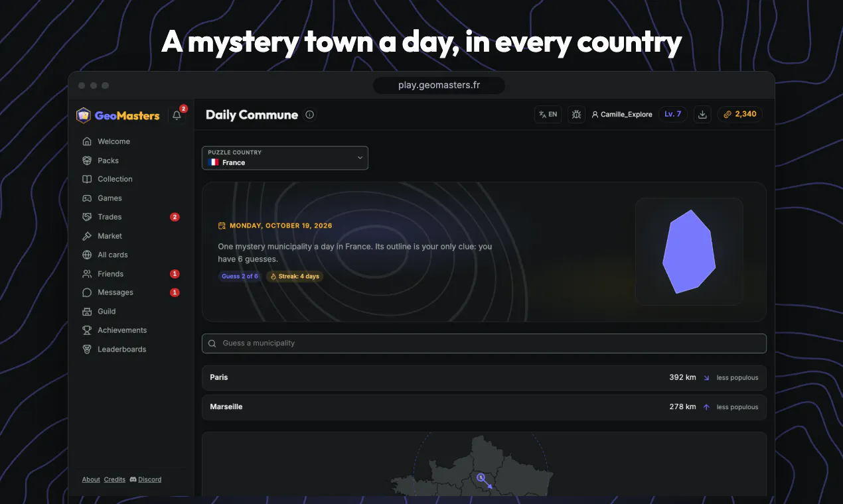Click the 278 km distance value
Viewport: 843px width, 504px height.
(x=682, y=407)
